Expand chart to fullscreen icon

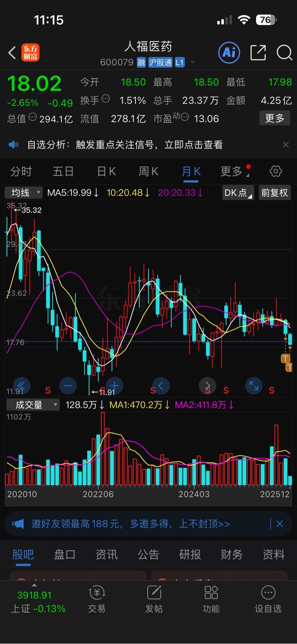(x=254, y=386)
